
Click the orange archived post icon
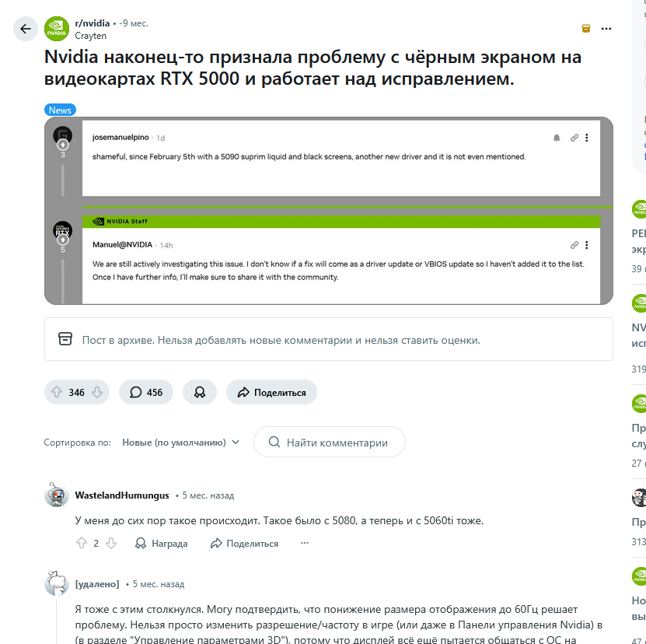pyautogui.click(x=586, y=29)
